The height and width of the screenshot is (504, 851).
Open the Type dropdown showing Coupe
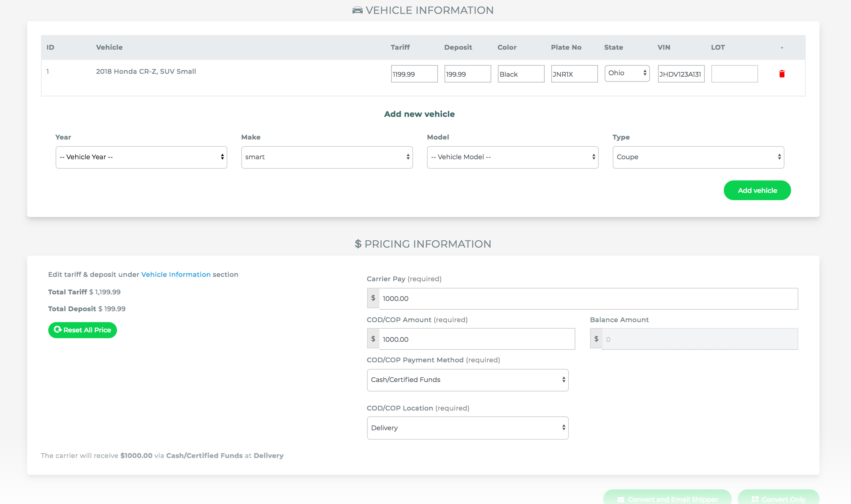coord(698,157)
